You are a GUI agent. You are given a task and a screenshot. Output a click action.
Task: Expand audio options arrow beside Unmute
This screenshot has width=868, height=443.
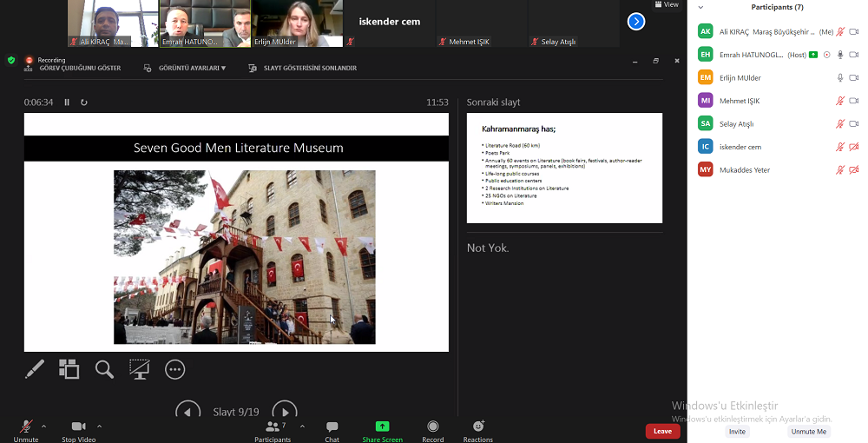43,426
